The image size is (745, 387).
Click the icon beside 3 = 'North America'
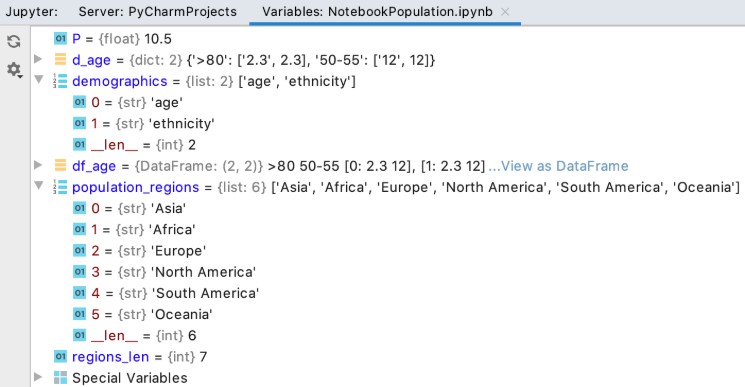point(79,272)
